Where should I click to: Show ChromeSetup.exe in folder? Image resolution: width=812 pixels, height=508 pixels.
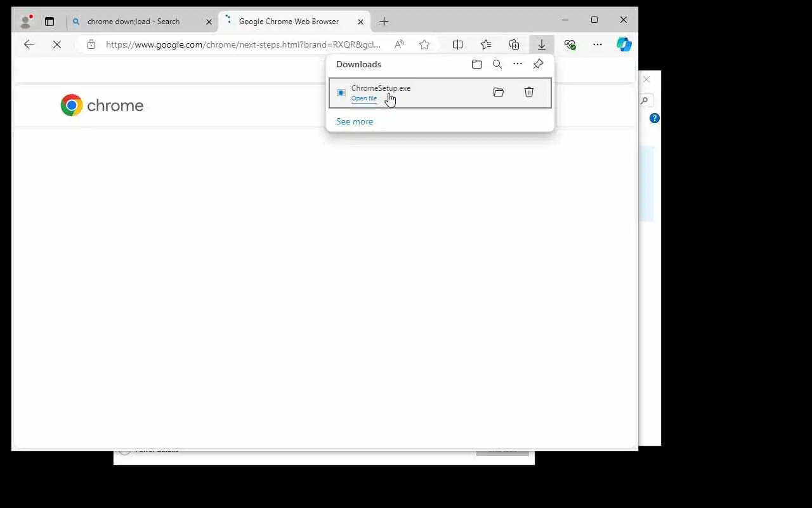click(x=499, y=92)
